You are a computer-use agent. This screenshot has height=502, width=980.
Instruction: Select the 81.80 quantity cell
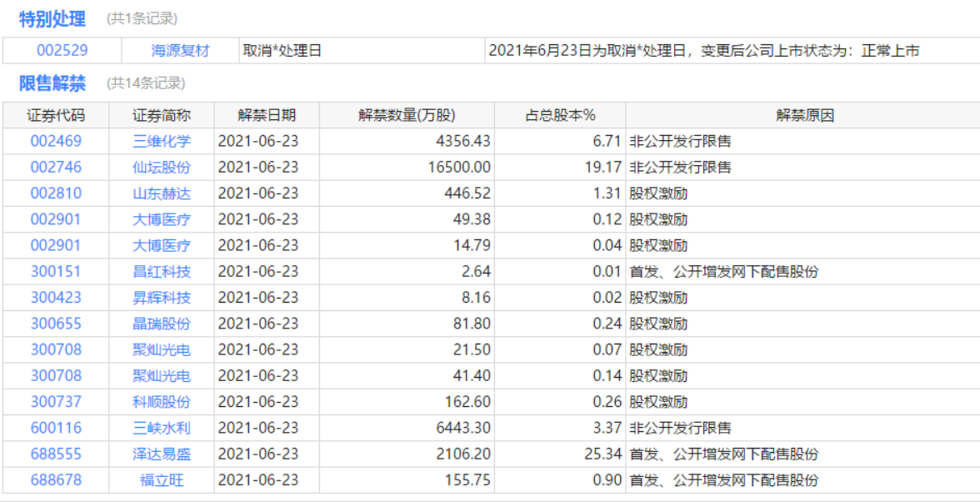point(407,324)
